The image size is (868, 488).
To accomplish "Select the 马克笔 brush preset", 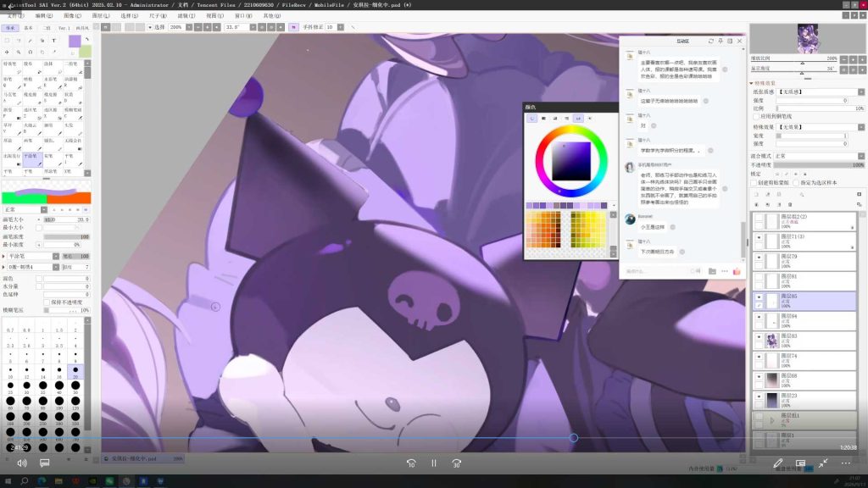I will point(12,98).
